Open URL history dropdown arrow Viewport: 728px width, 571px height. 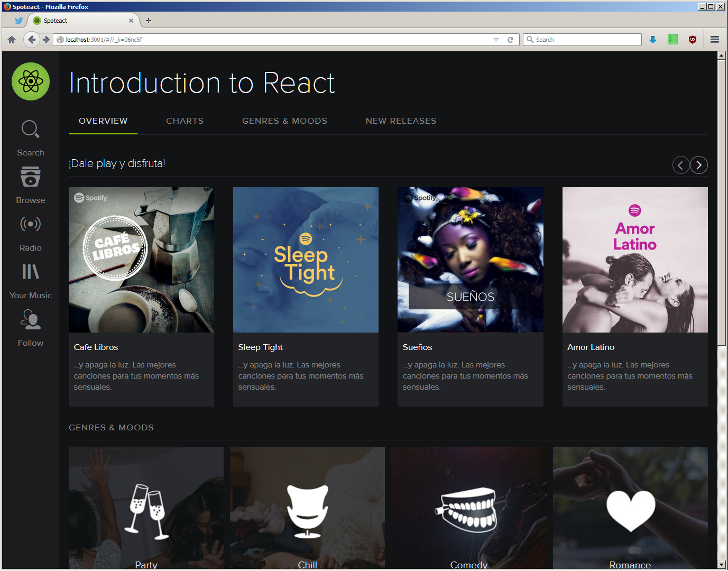(496, 40)
